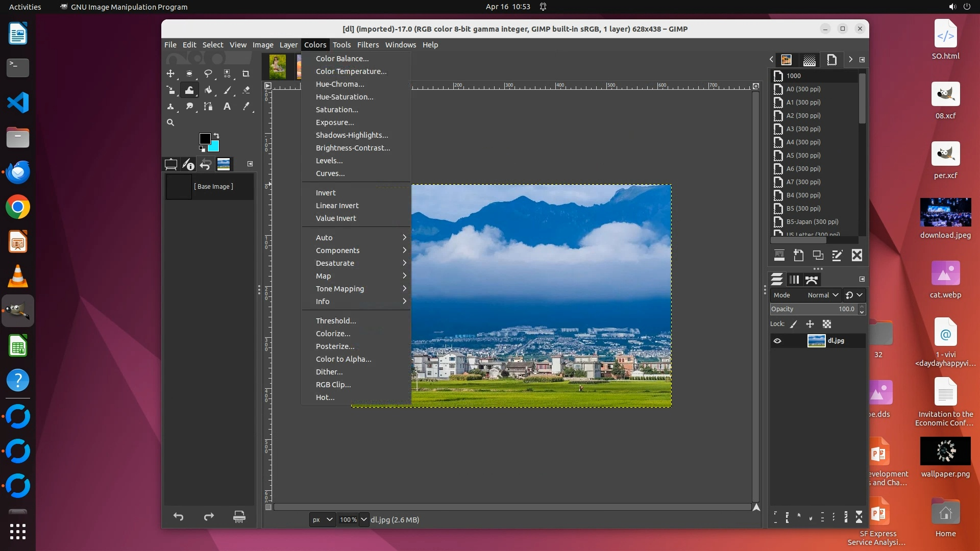The width and height of the screenshot is (980, 551).
Task: Click Invert in the Colors menu
Action: pyautogui.click(x=326, y=193)
